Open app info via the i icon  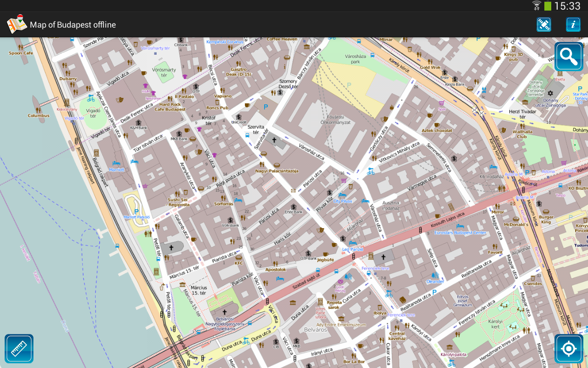573,24
